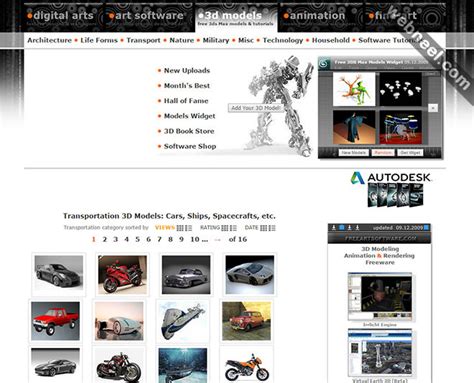Go to page 3

(116, 239)
